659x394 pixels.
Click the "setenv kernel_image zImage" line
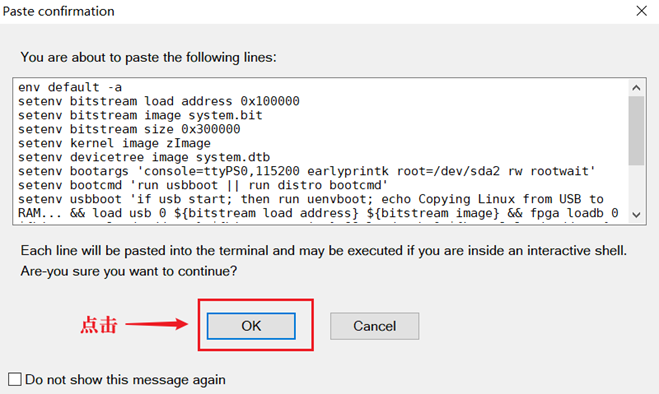pyautogui.click(x=114, y=143)
